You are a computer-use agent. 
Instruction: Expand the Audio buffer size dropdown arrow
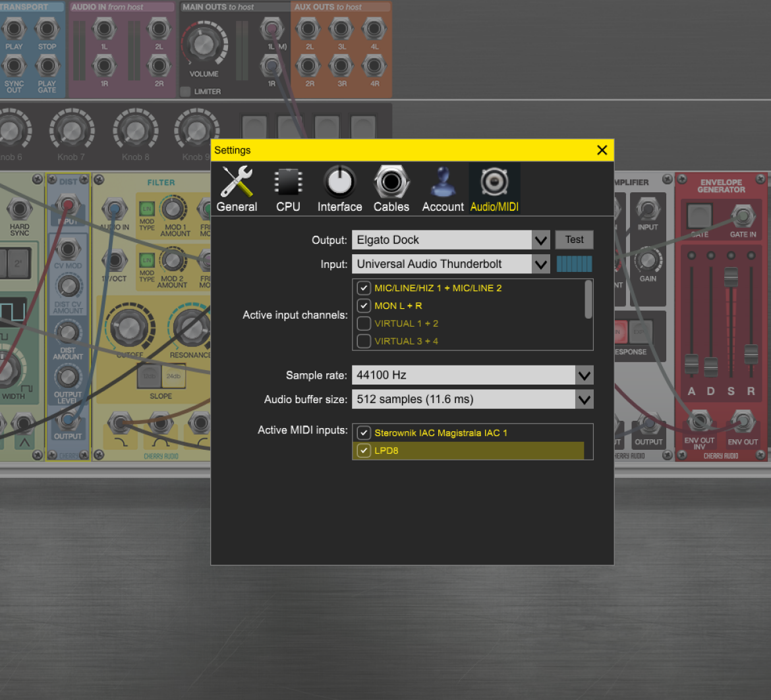tap(585, 399)
